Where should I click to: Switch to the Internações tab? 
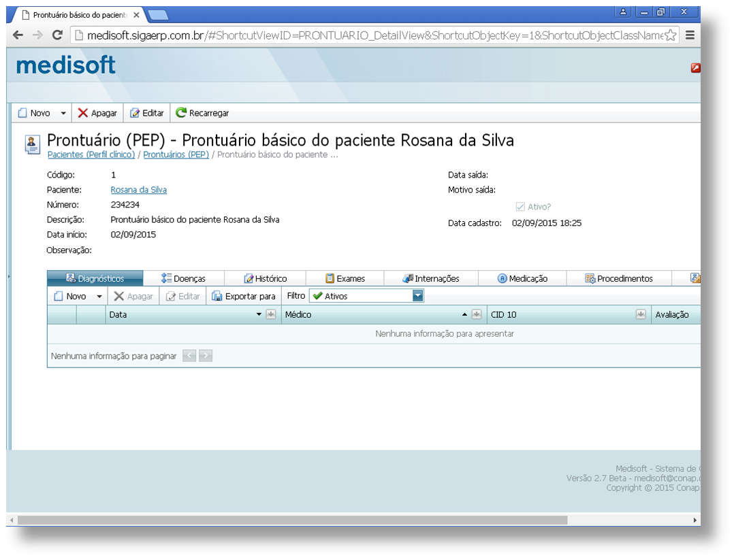(x=431, y=278)
